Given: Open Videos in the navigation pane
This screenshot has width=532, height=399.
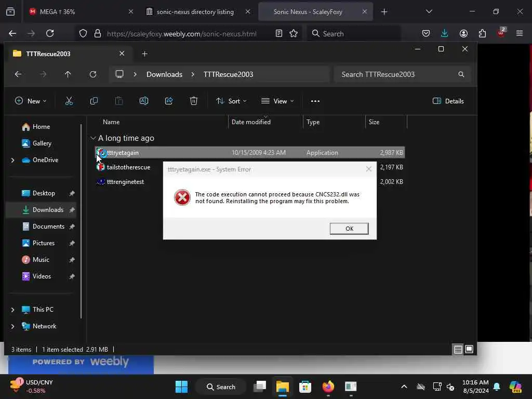Looking at the screenshot, I should tap(42, 276).
